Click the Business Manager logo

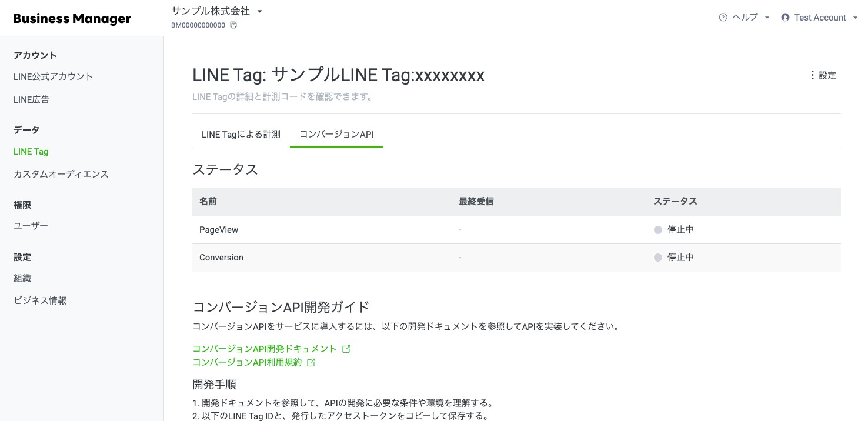coord(72,18)
